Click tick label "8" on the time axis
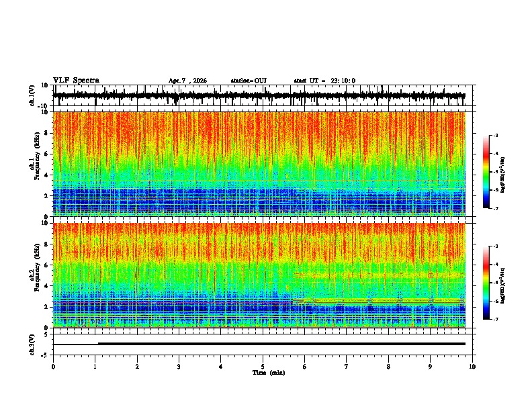 (x=388, y=367)
